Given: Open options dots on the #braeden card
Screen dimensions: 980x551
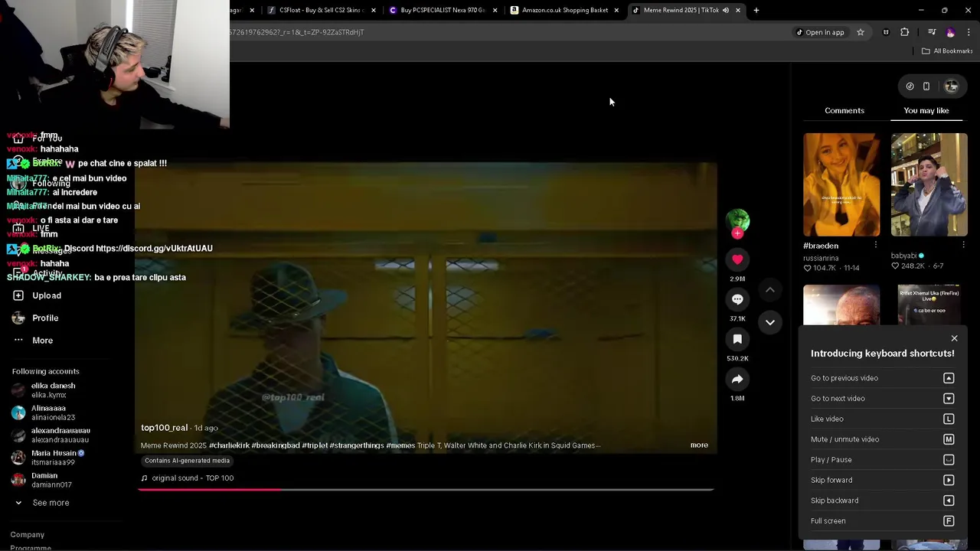Looking at the screenshot, I should (x=876, y=245).
